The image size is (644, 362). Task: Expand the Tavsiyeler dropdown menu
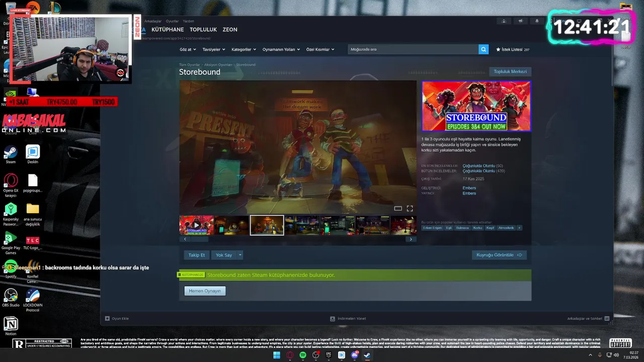213,50
